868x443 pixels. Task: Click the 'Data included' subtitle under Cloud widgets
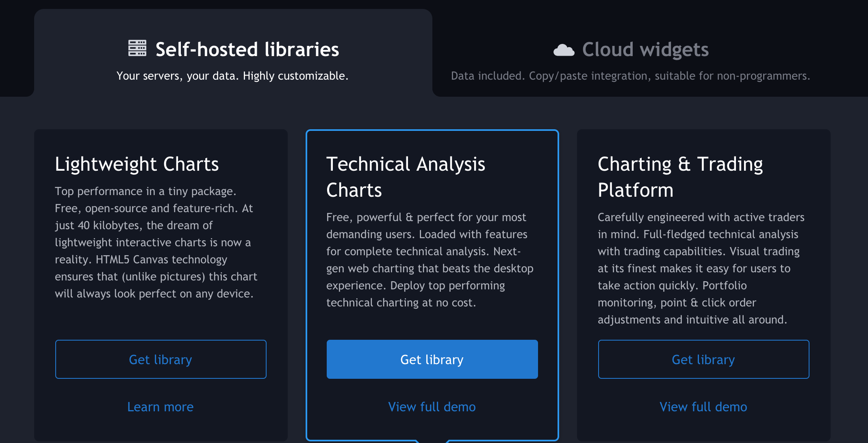pos(630,76)
